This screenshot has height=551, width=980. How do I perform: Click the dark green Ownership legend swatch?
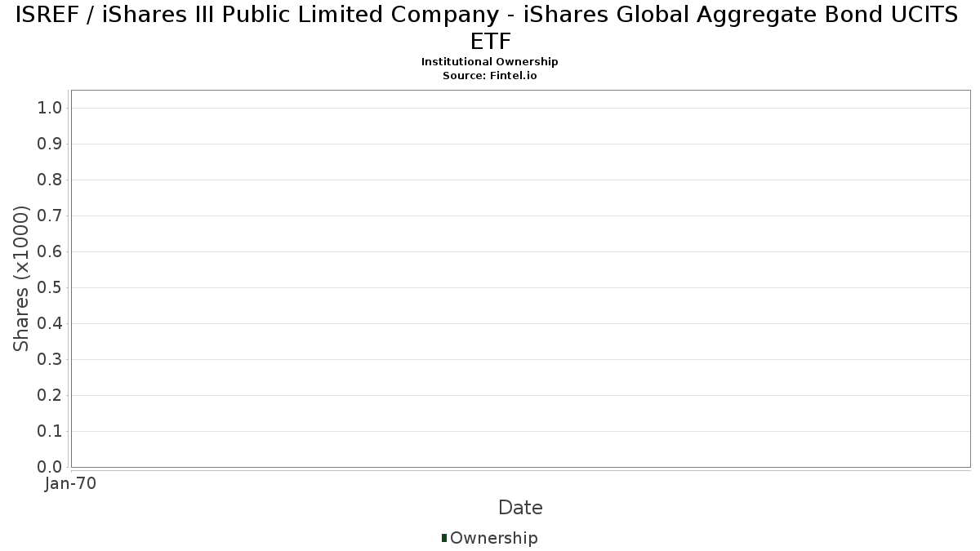click(444, 537)
